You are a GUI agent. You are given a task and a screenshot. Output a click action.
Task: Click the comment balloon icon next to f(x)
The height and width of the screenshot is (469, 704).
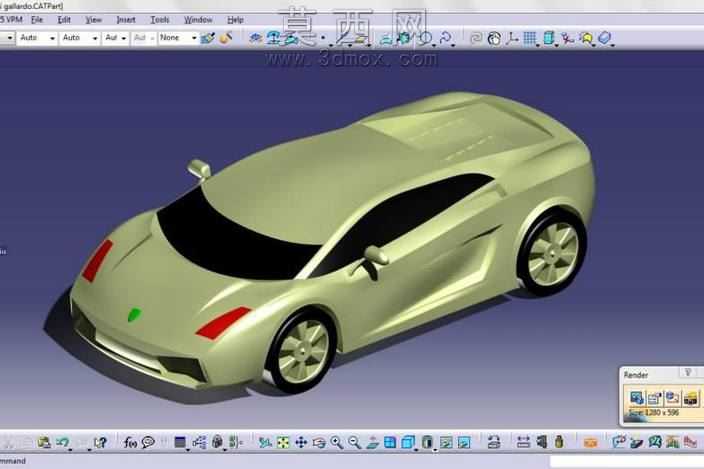coord(148,443)
